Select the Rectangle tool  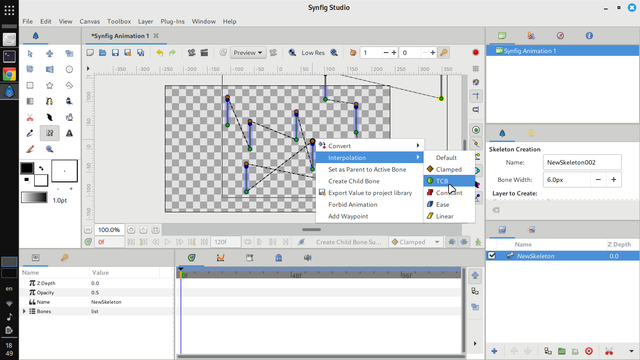coord(30,85)
